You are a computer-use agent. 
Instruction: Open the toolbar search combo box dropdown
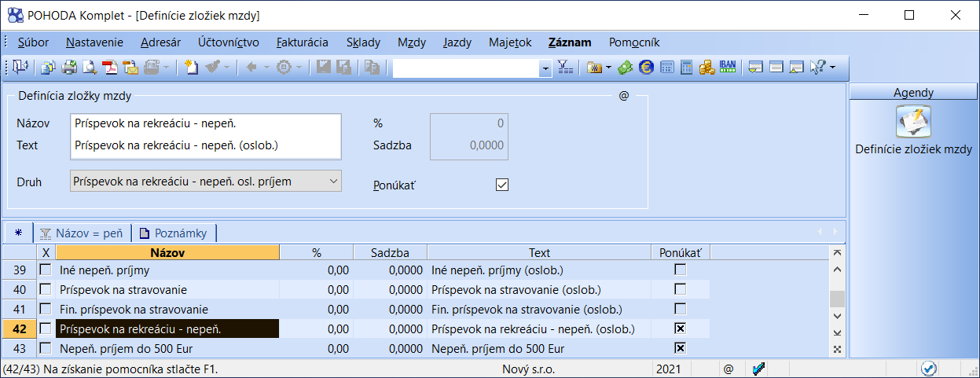tap(545, 68)
